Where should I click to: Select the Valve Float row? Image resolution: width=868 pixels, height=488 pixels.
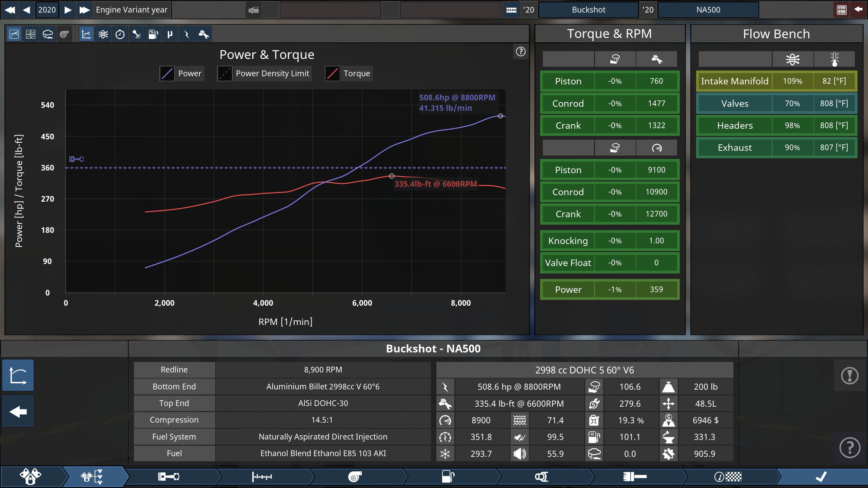[610, 263]
